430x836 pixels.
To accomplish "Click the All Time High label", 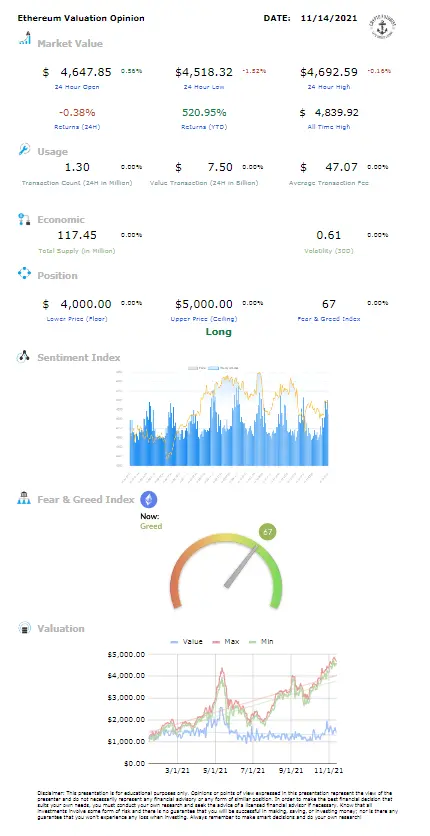I will [329, 127].
